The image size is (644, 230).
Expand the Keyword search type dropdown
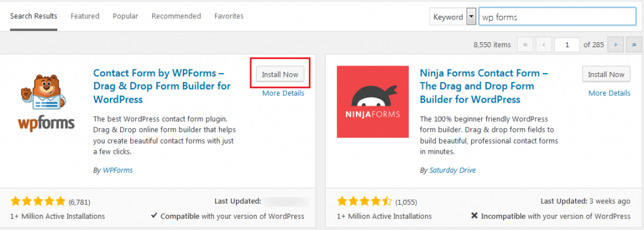(453, 17)
